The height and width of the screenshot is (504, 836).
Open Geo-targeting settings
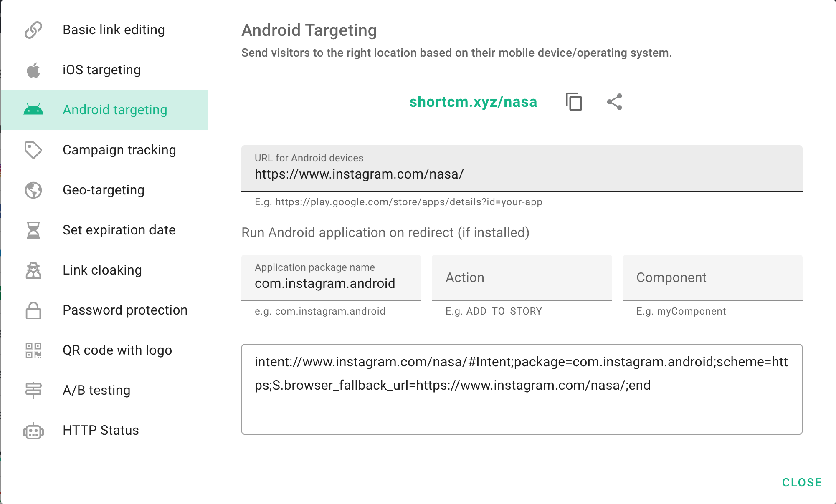coord(104,190)
